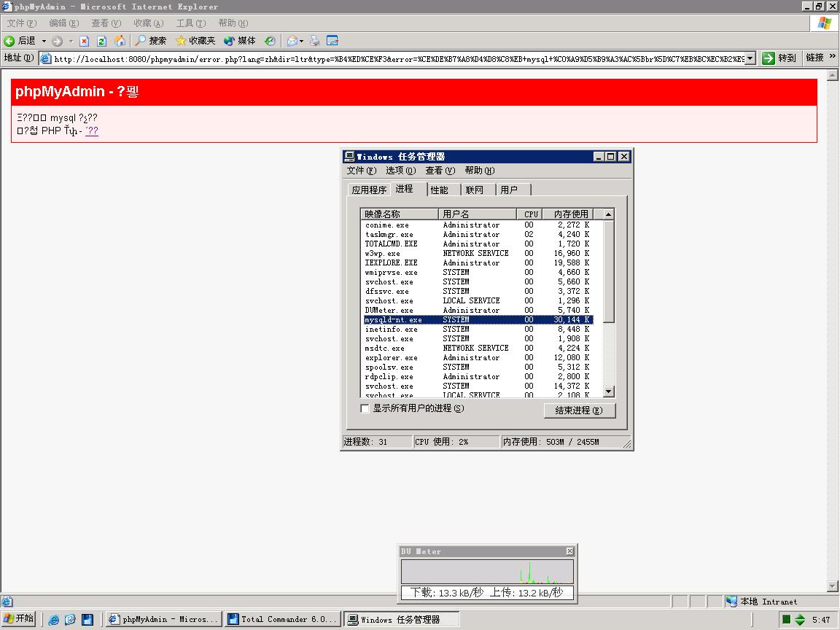Open Task Manager Options (选项) menu

pyautogui.click(x=401, y=171)
